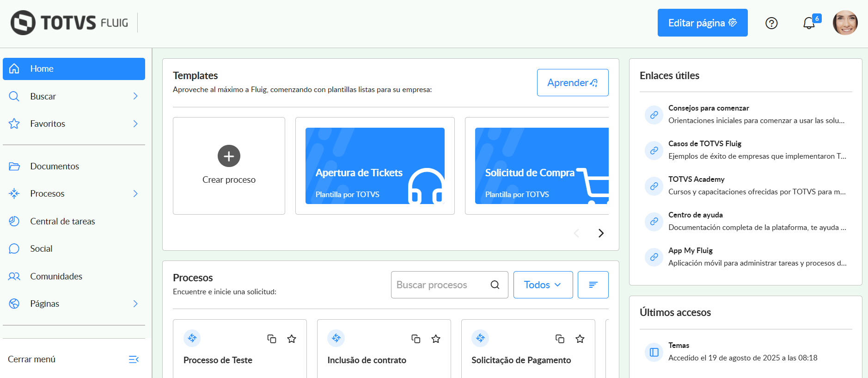The width and height of the screenshot is (868, 378).
Task: Open the Inclusão de contrato process
Action: pos(367,360)
